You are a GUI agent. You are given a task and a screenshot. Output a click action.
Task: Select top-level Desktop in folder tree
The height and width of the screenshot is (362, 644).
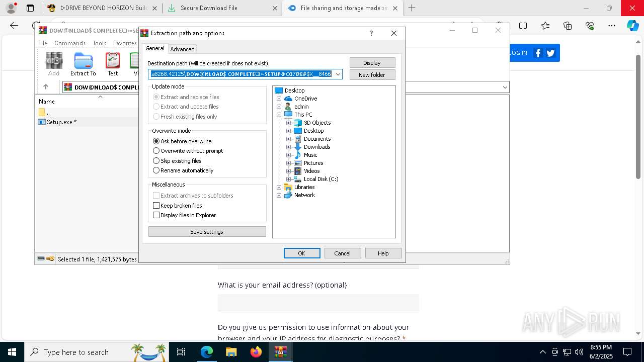(x=294, y=90)
